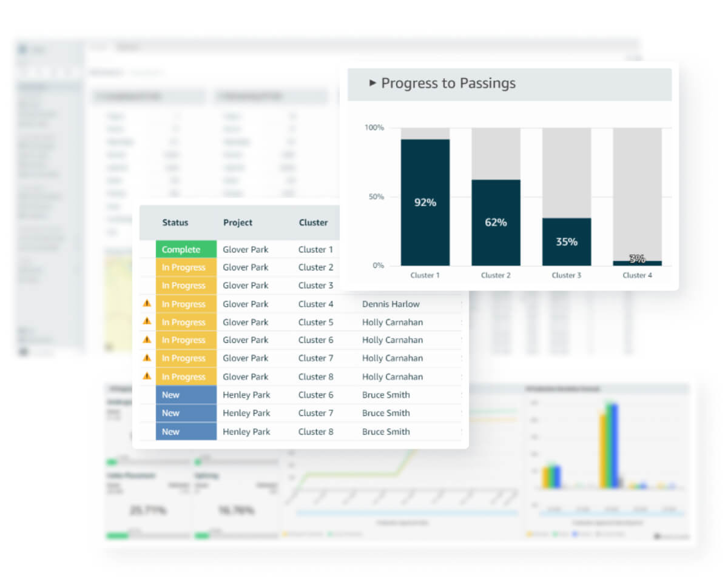Click warning icon on Glover Park Cluster 7 row
Screen dimensions: 728x579
pyautogui.click(x=146, y=358)
